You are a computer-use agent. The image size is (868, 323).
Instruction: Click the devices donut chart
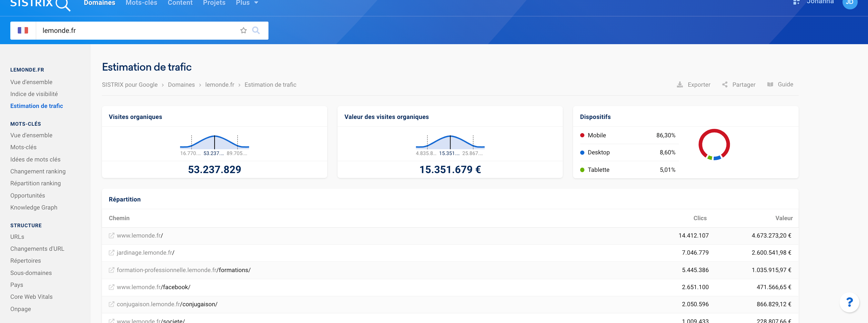714,145
